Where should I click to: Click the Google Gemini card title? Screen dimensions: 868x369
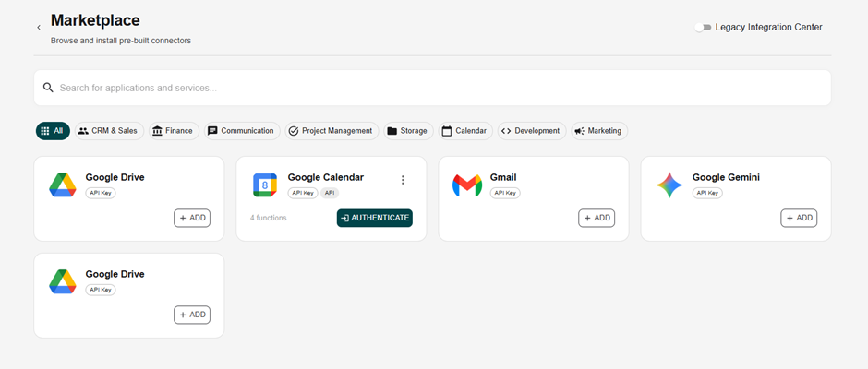click(726, 178)
